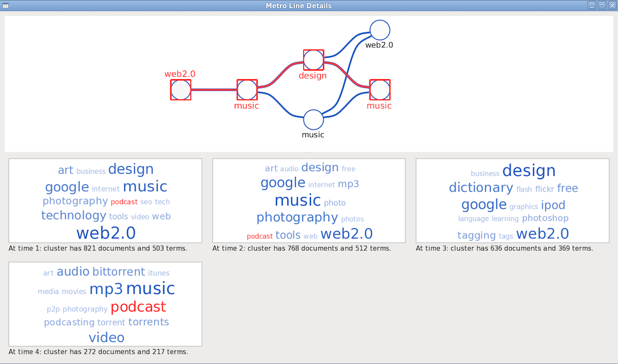
Task: Select the photoshop tag in the tag cloud
Action: (x=545, y=218)
